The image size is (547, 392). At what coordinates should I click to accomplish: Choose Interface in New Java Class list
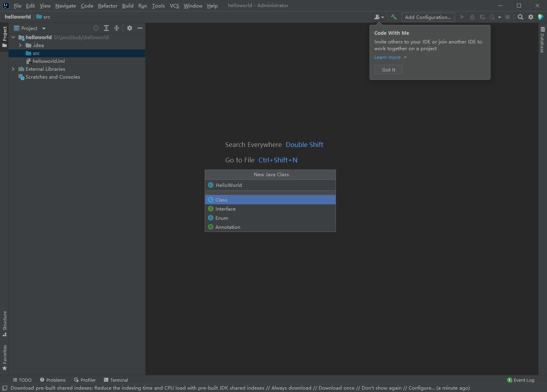[270, 209]
